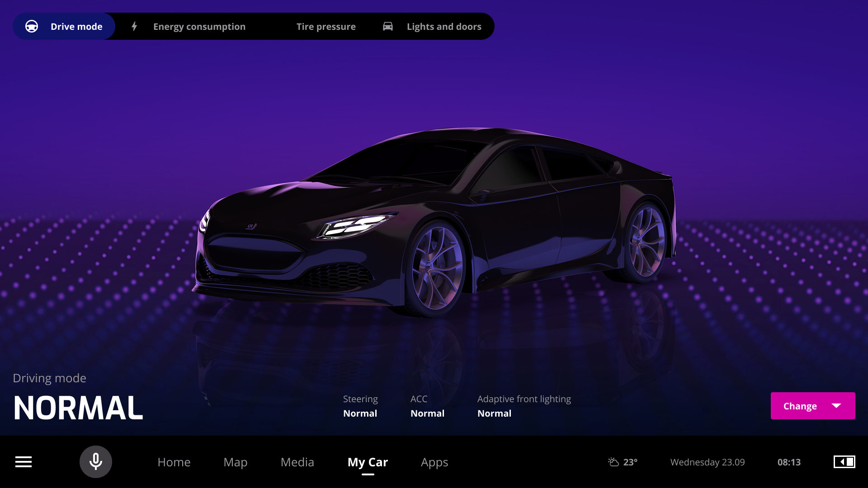This screenshot has height=488, width=868.
Task: Activate the microphone voice assistant
Action: click(96, 462)
